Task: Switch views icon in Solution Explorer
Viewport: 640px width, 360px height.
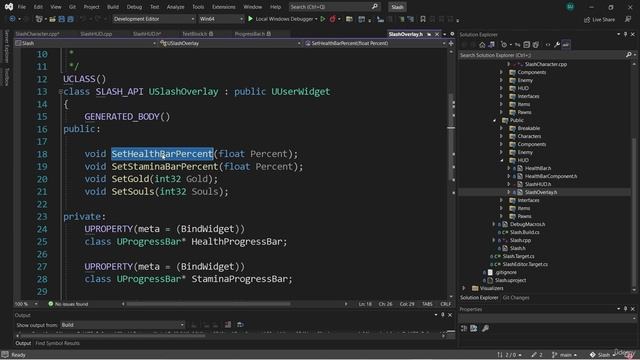Action: pyautogui.click(x=491, y=44)
